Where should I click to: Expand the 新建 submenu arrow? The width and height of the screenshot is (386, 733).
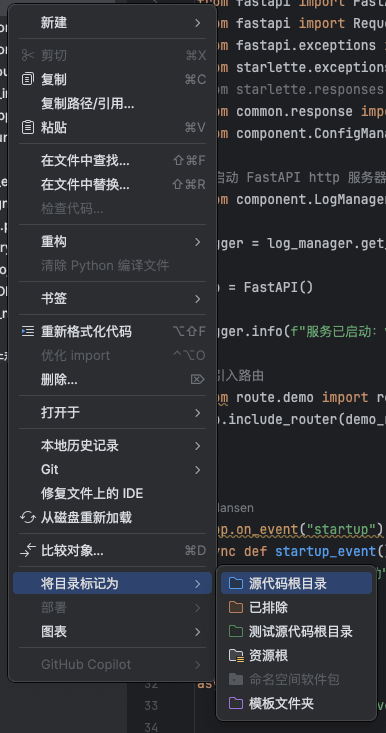tap(198, 22)
